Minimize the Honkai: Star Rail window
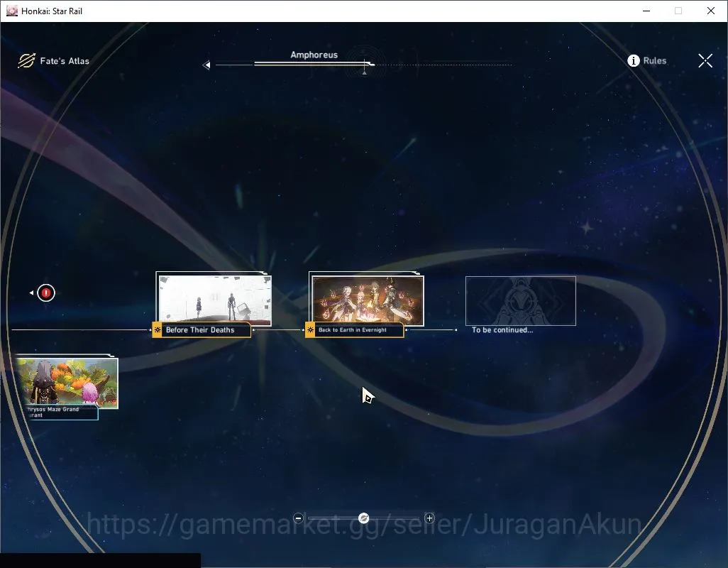 click(x=646, y=11)
